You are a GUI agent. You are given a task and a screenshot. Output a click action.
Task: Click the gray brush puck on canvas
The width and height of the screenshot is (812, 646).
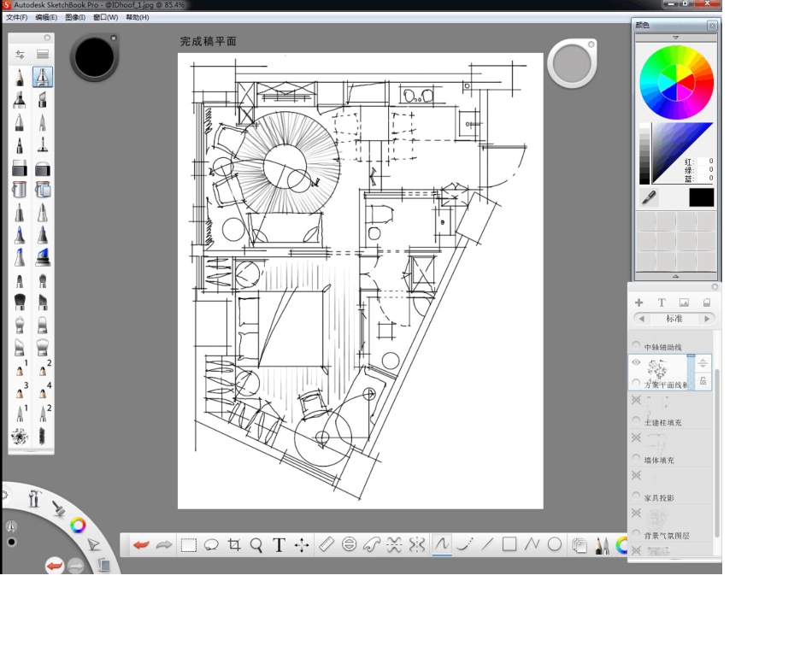(x=572, y=64)
